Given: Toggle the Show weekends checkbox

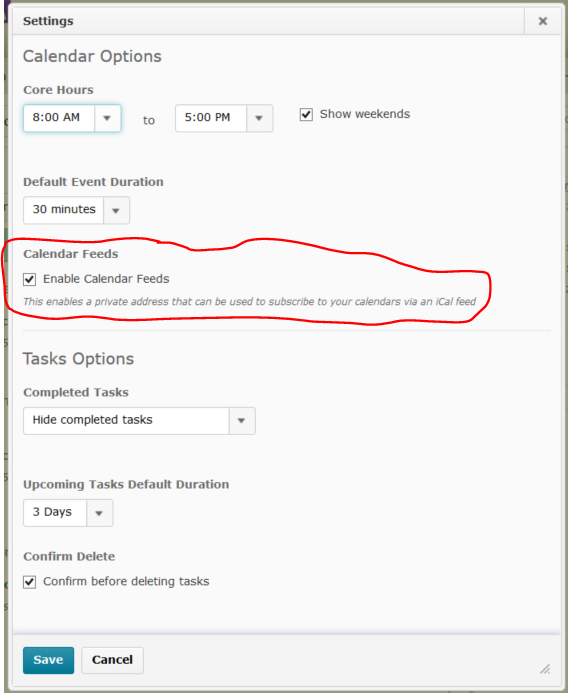Looking at the screenshot, I should pyautogui.click(x=306, y=114).
